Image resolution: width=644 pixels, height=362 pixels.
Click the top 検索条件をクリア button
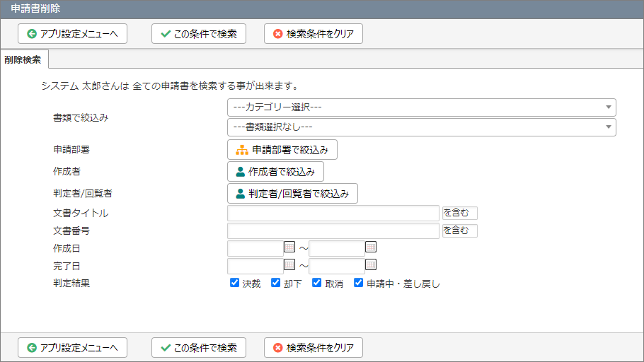[314, 34]
